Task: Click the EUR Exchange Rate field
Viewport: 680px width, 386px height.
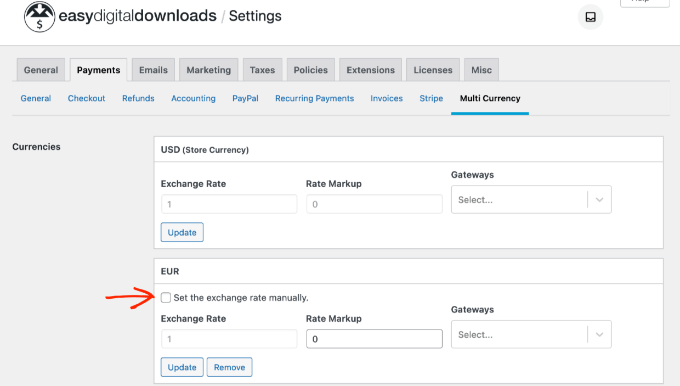Action: pos(229,339)
